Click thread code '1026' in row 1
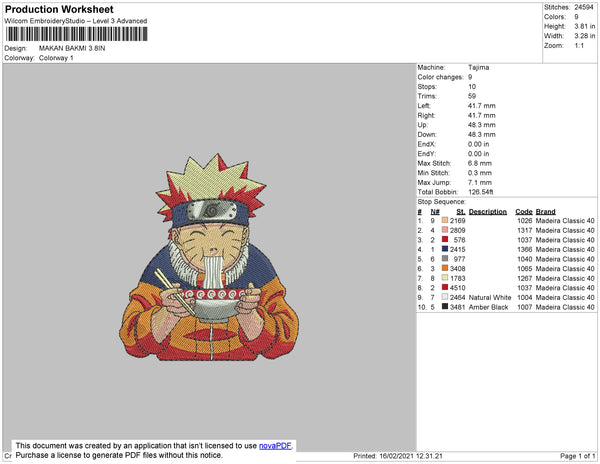The width and height of the screenshot is (600, 464). (525, 221)
